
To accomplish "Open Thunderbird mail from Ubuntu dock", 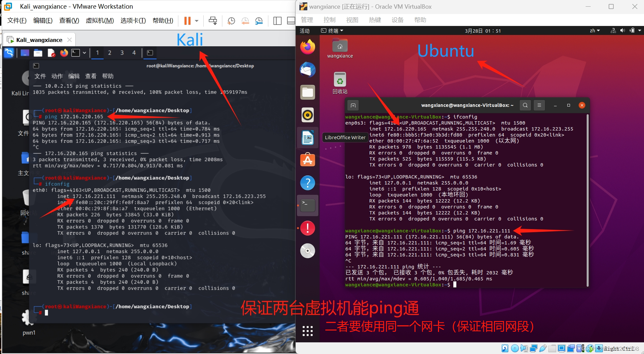I will 308,70.
